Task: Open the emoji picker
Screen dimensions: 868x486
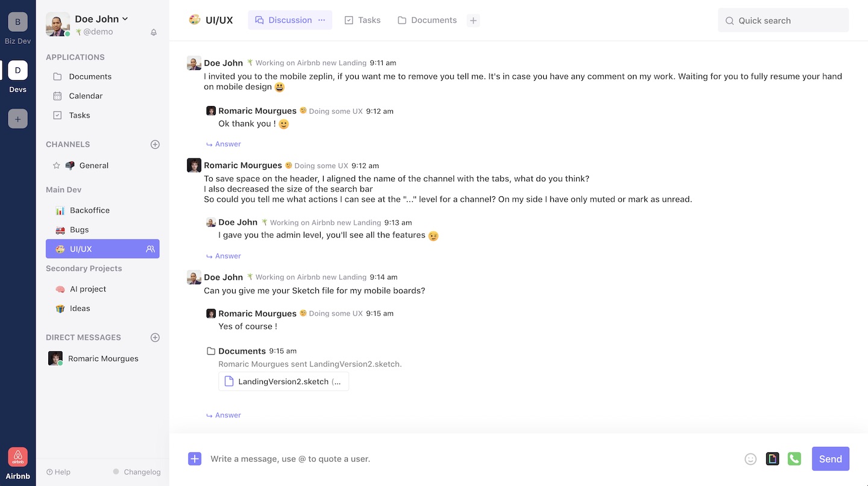Action: 750,459
